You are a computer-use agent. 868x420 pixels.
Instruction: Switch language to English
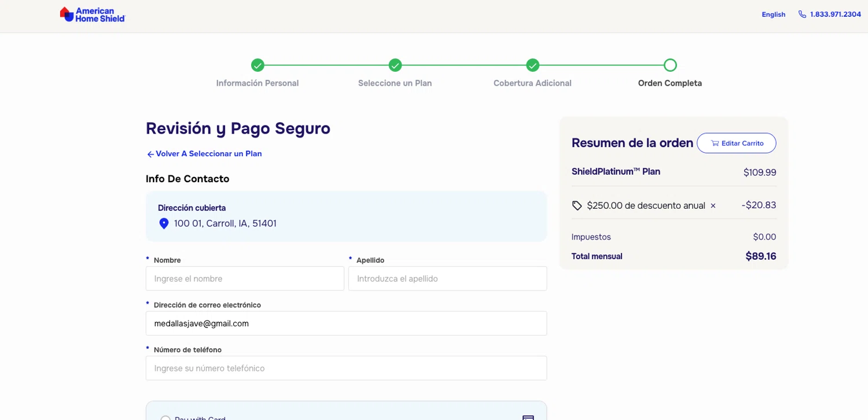coord(773,14)
